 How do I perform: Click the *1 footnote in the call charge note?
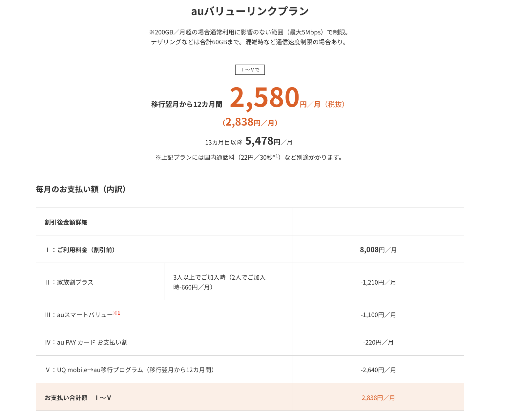click(276, 156)
